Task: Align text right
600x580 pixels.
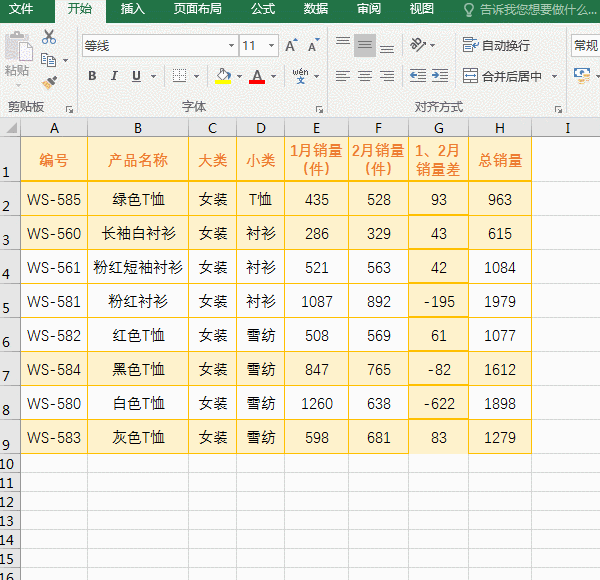Action: (x=387, y=76)
